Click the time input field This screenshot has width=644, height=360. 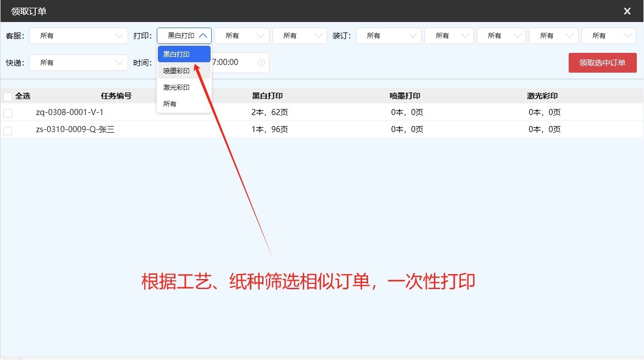pos(240,62)
